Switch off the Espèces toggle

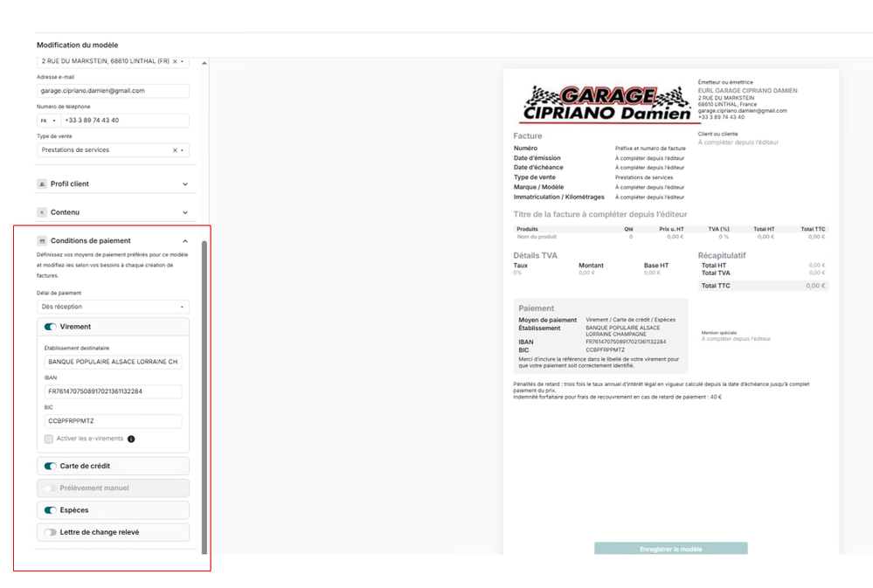pos(51,510)
